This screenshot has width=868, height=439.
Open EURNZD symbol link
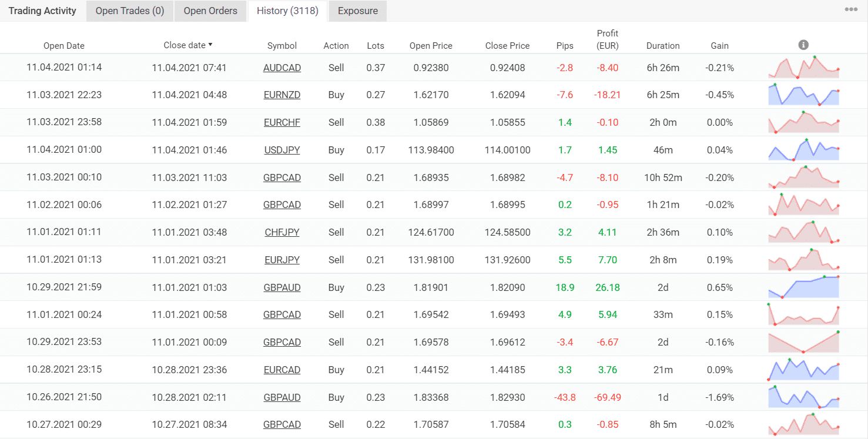282,95
